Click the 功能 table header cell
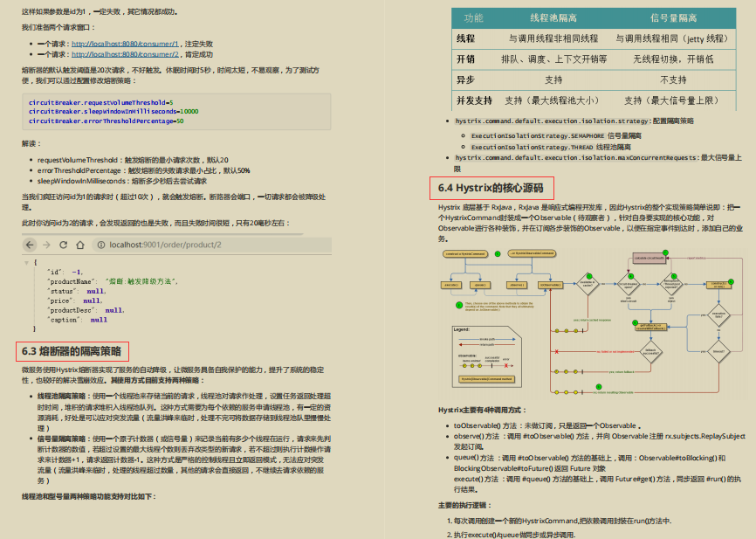 pyautogui.click(x=473, y=18)
